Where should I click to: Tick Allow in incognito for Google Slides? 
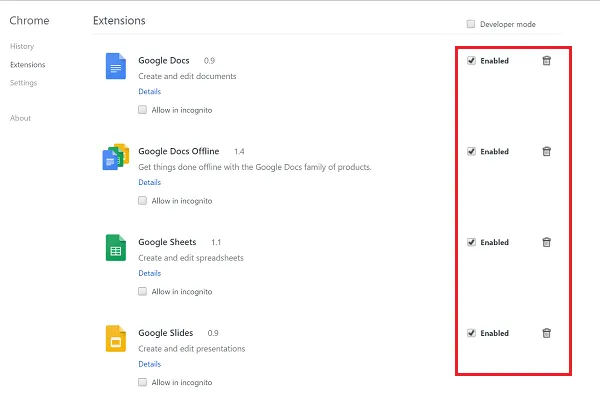point(142,382)
